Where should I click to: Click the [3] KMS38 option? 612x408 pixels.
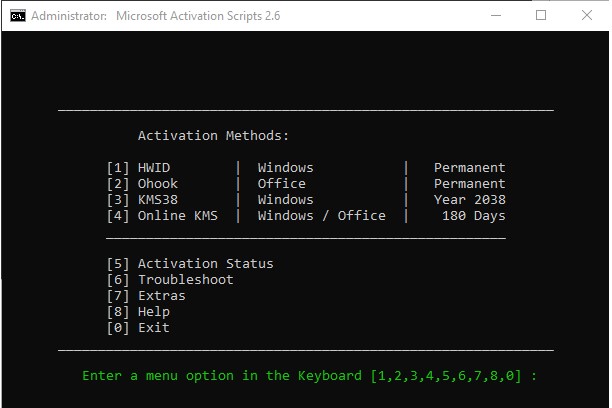(x=142, y=200)
